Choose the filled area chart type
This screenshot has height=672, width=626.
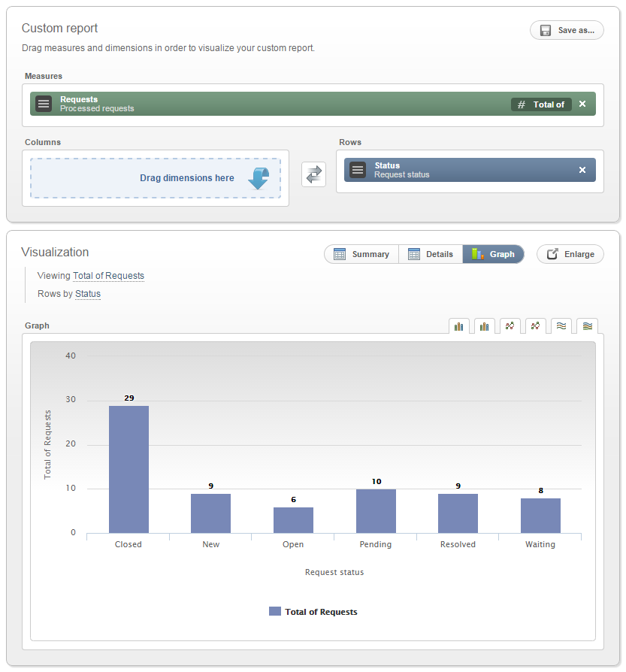click(x=587, y=326)
